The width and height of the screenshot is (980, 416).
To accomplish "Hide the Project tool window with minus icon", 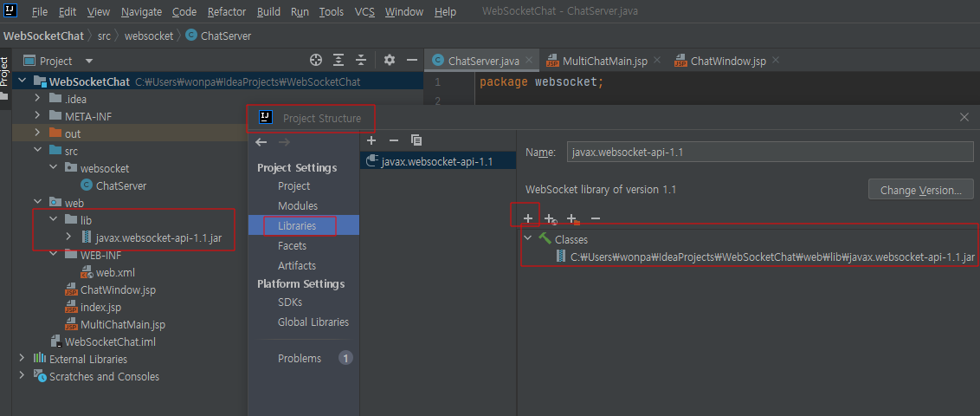I will (411, 60).
